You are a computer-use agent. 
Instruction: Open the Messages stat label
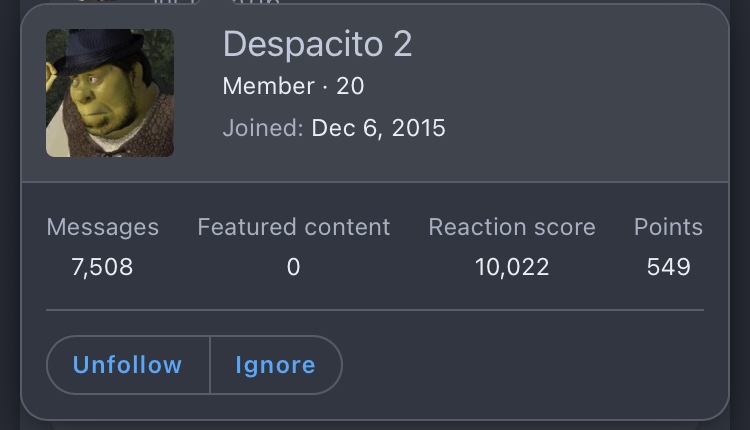[x=102, y=227]
